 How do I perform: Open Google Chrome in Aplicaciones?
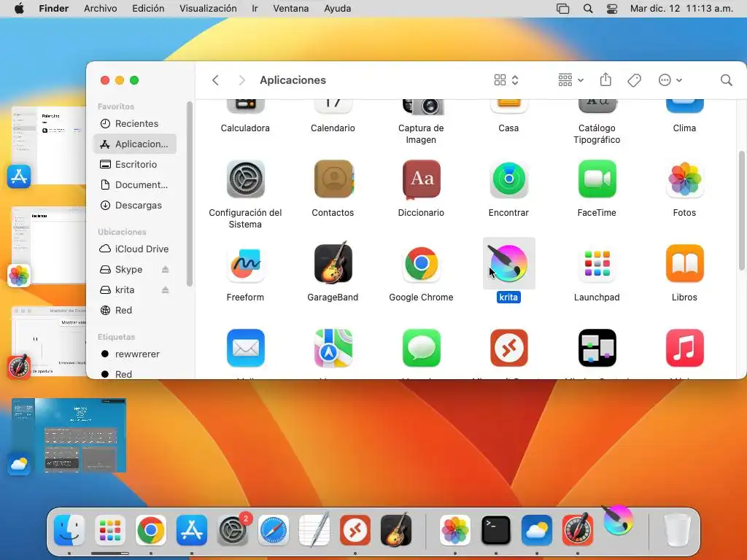click(421, 263)
